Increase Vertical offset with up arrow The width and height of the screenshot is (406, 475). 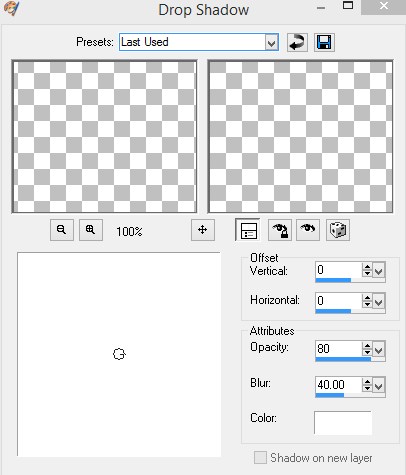click(x=367, y=266)
